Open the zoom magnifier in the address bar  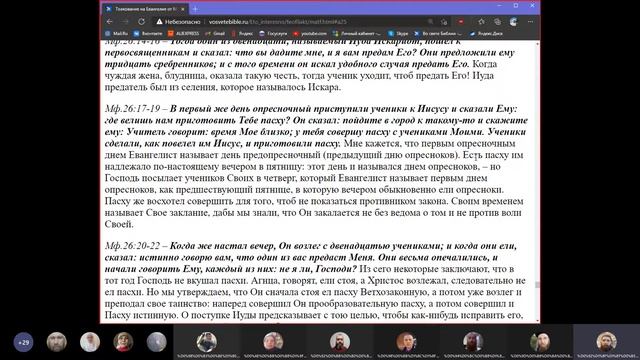click(430, 22)
